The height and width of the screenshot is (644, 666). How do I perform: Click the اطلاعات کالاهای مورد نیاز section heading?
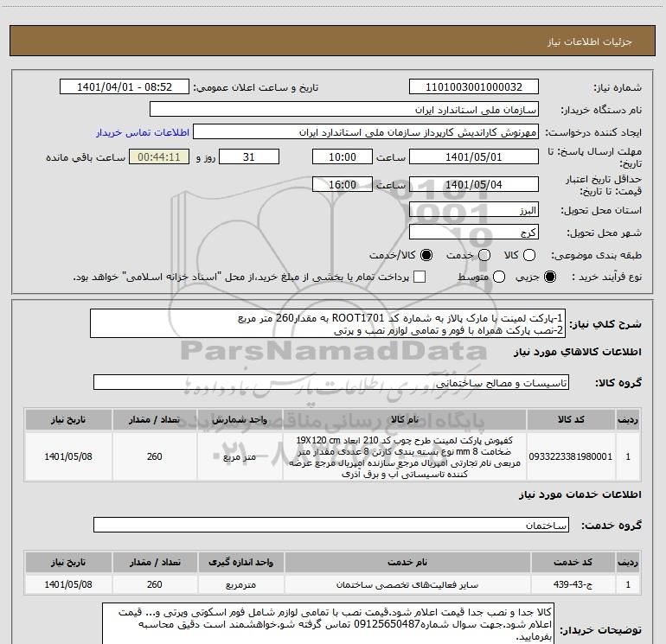coord(578,352)
